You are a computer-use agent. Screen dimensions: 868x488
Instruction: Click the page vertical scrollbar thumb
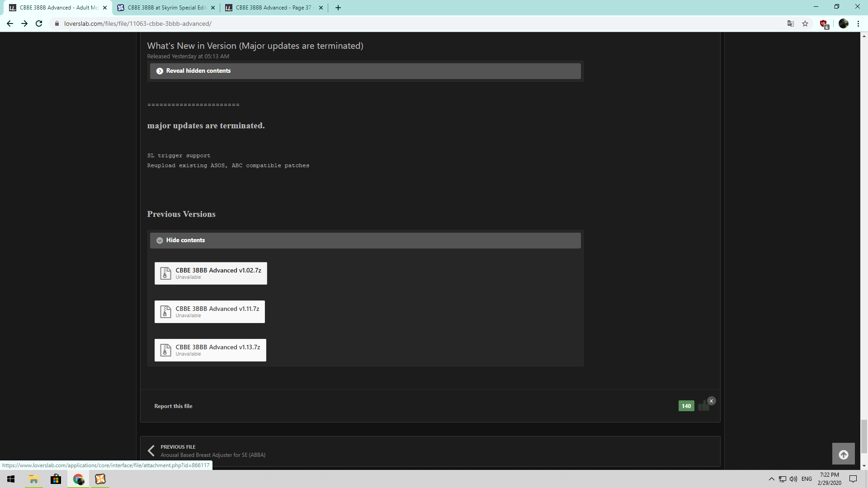click(x=864, y=436)
